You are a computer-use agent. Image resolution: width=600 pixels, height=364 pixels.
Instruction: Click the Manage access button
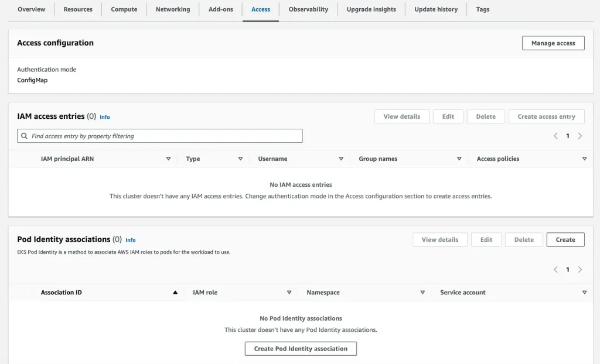(x=553, y=43)
